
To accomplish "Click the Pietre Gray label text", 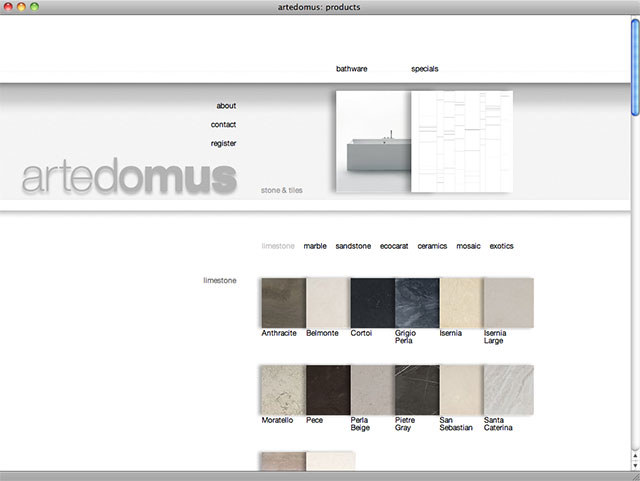I will 405,424.
